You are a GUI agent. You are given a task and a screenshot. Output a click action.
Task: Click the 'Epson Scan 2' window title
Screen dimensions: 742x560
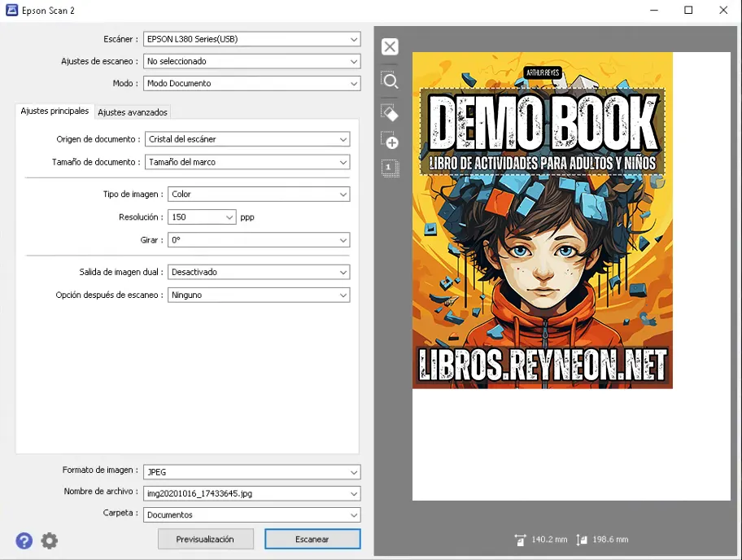click(x=48, y=11)
